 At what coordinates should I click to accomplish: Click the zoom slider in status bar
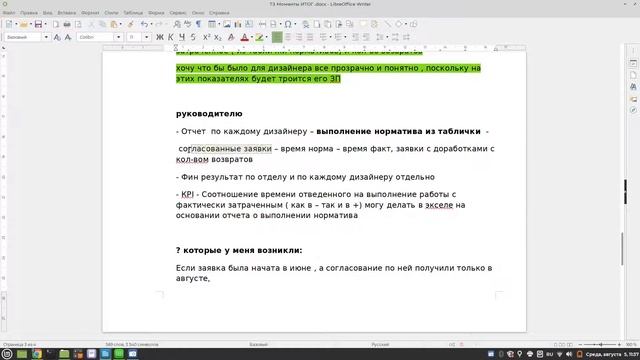coord(600,345)
